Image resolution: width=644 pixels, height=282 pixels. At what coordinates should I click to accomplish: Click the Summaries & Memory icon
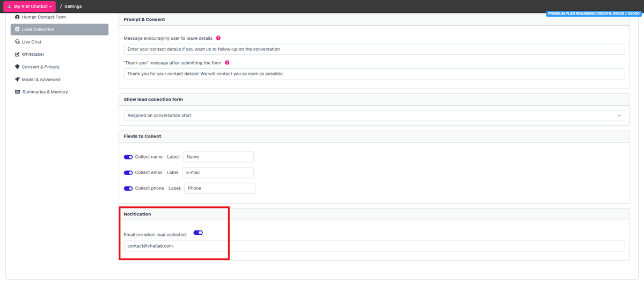coord(17,92)
